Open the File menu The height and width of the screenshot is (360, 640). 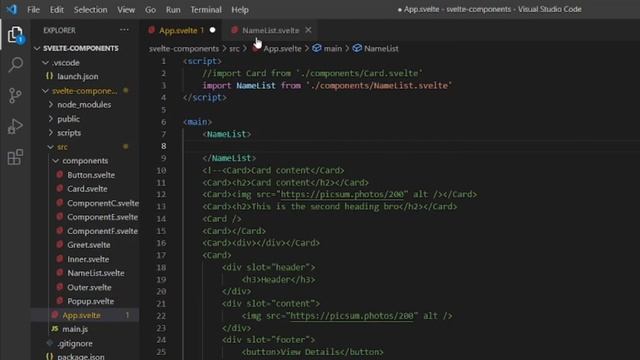coord(33,9)
